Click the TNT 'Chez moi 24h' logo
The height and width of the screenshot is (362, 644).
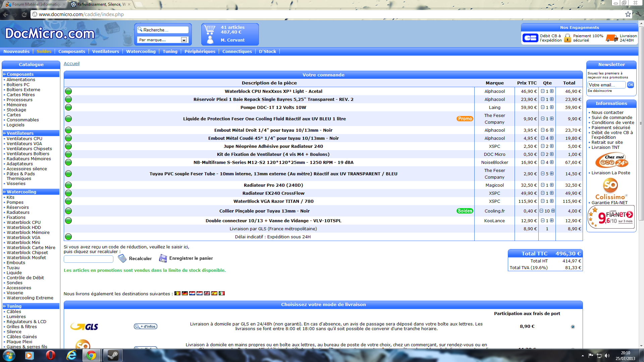point(610,160)
